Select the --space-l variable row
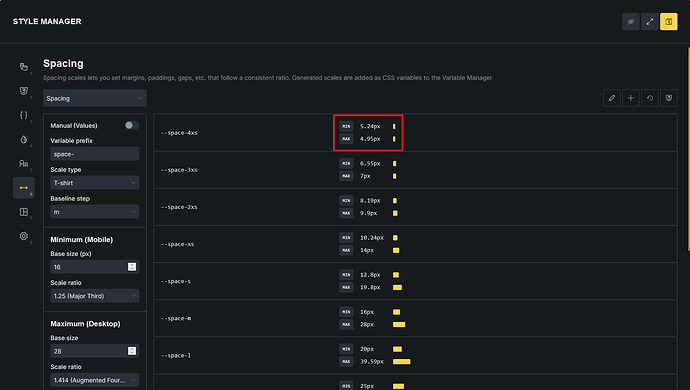The image size is (690, 390). (x=415, y=355)
